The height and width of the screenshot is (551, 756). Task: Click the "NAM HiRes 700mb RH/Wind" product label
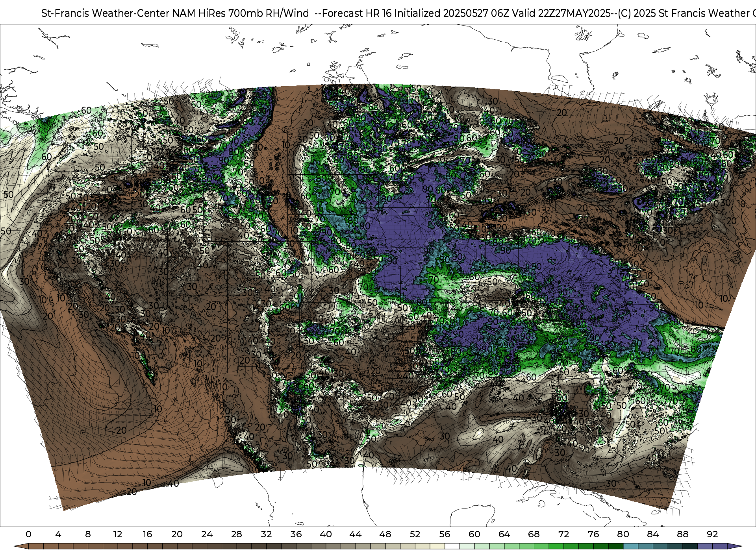241,13
